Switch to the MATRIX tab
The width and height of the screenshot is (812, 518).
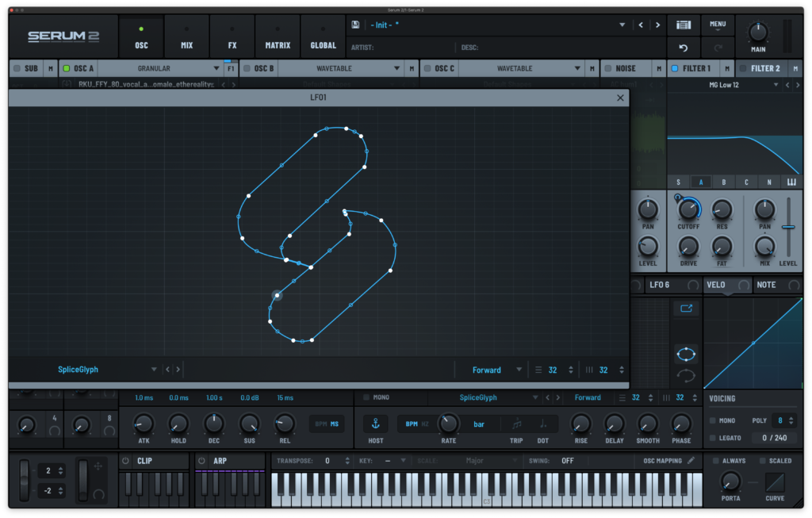pos(278,36)
